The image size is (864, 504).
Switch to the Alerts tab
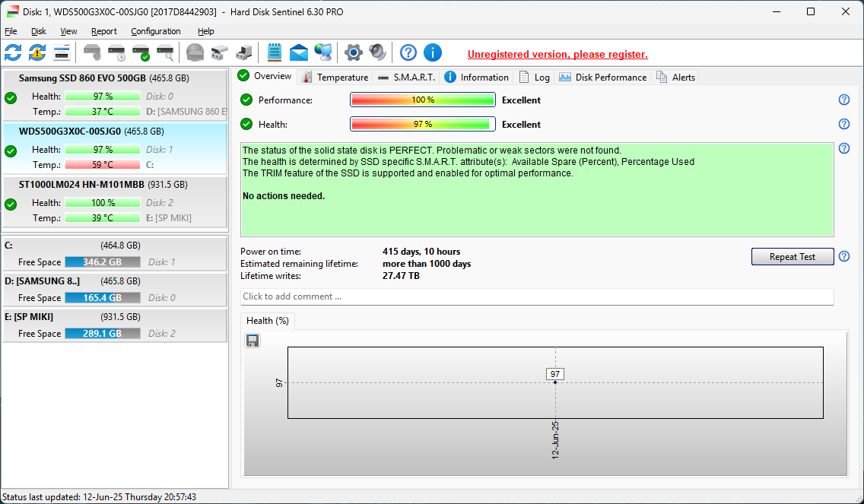[675, 77]
